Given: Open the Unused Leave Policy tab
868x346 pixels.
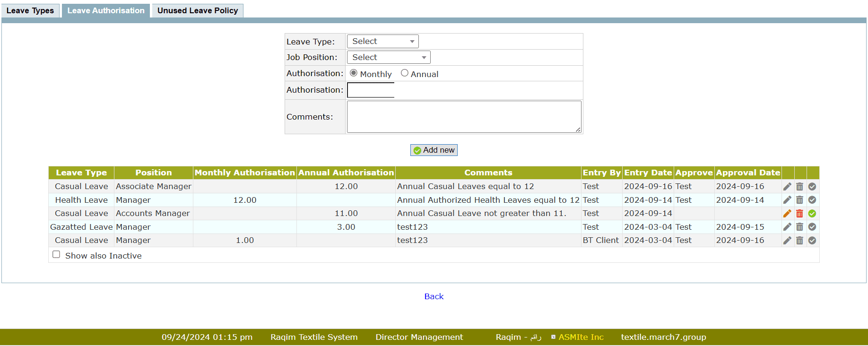Looking at the screenshot, I should tap(198, 10).
